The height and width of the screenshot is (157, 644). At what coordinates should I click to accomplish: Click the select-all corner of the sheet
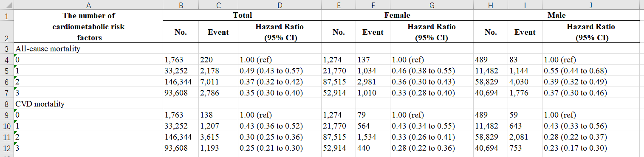point(7,5)
